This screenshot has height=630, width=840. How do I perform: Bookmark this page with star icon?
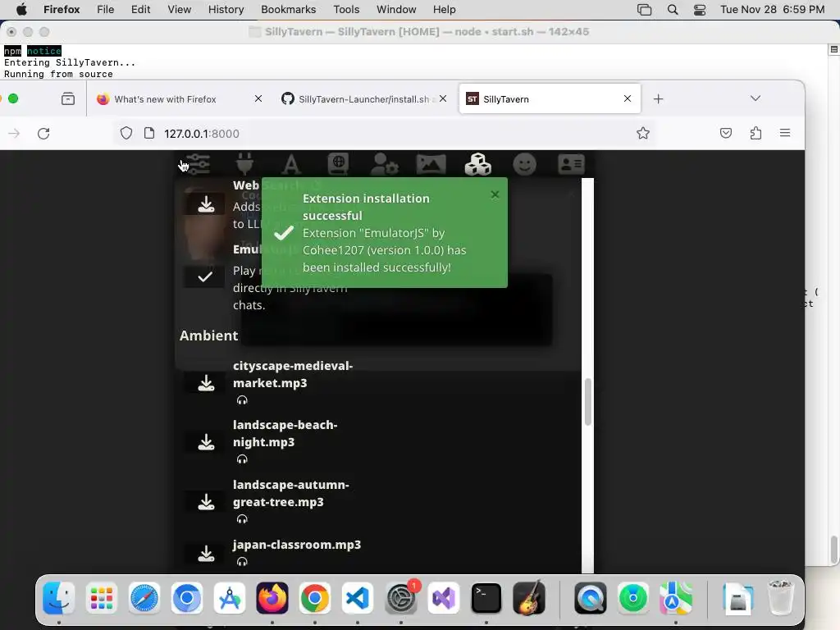point(643,134)
